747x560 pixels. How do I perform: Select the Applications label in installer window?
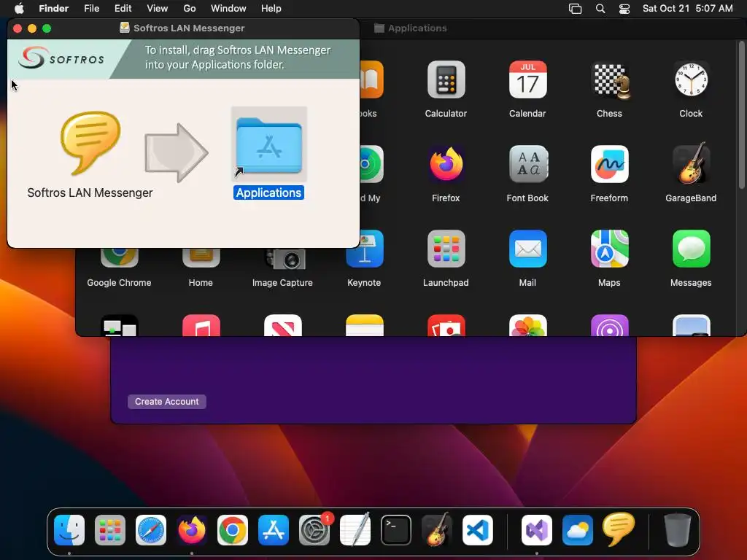click(268, 192)
